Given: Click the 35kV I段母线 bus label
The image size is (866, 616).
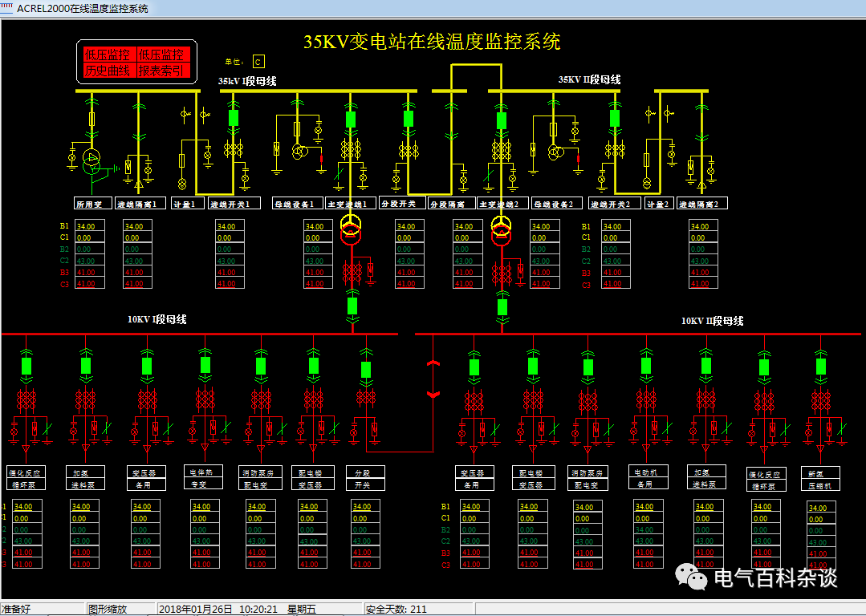Looking at the screenshot, I should [247, 81].
